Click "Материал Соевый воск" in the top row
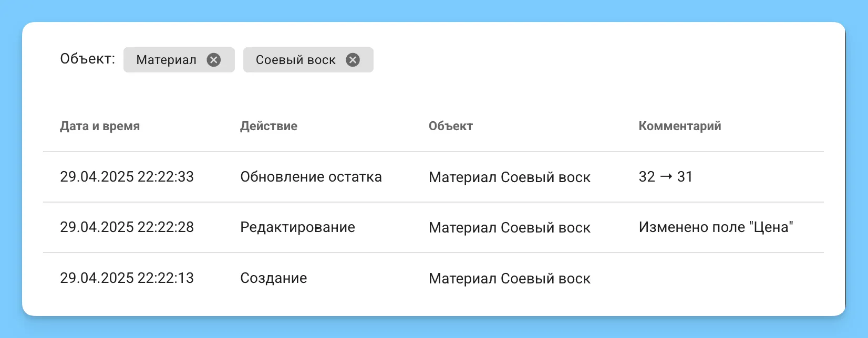 (x=509, y=177)
